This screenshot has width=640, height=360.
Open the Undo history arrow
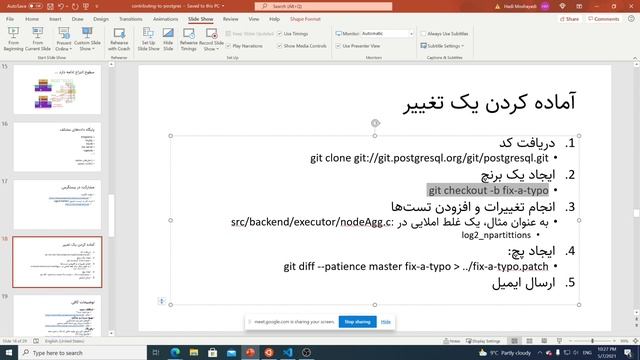[67, 6]
